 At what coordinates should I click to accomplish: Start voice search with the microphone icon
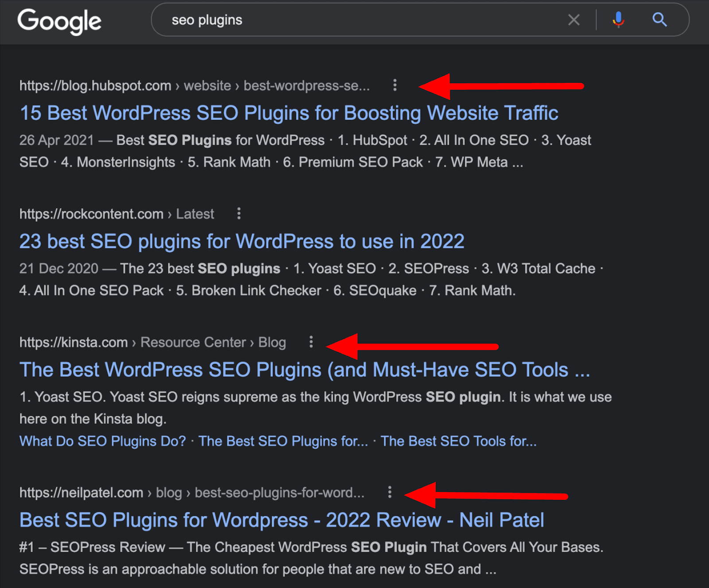(619, 20)
